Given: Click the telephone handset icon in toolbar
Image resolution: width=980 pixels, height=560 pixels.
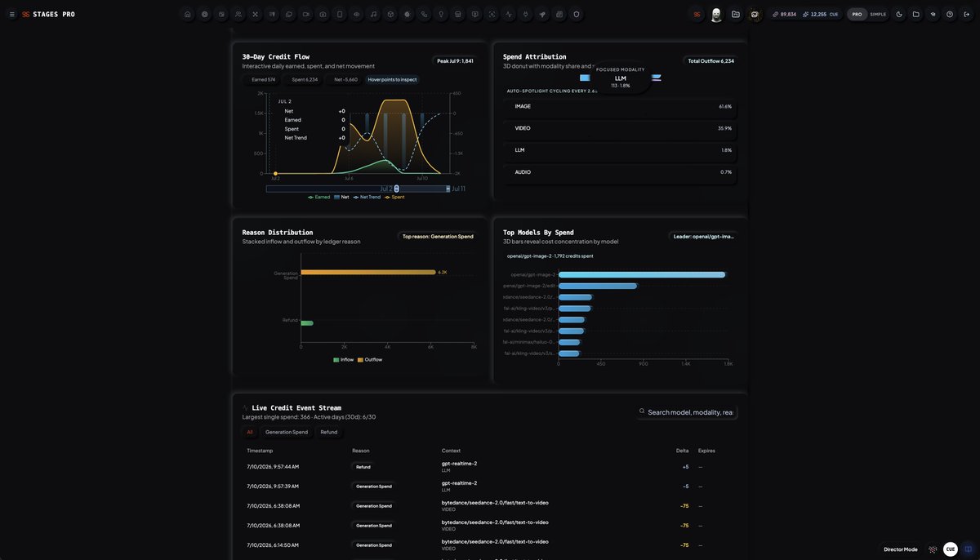Looking at the screenshot, I should pos(424,14).
